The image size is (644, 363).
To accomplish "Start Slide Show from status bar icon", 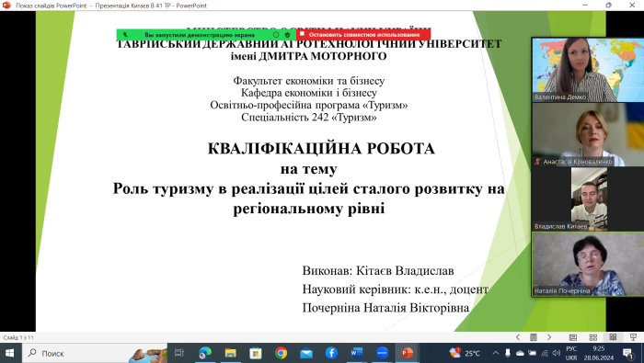I will 633,337.
